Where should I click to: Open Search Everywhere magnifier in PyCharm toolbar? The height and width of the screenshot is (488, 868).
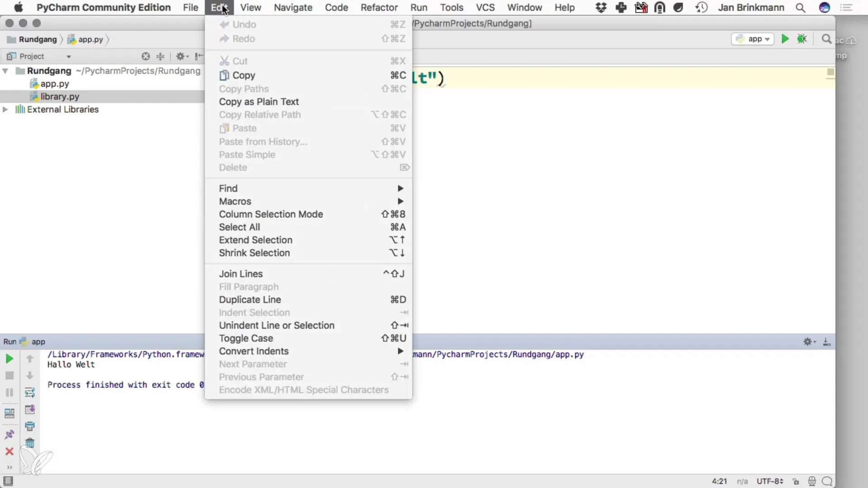pos(826,39)
